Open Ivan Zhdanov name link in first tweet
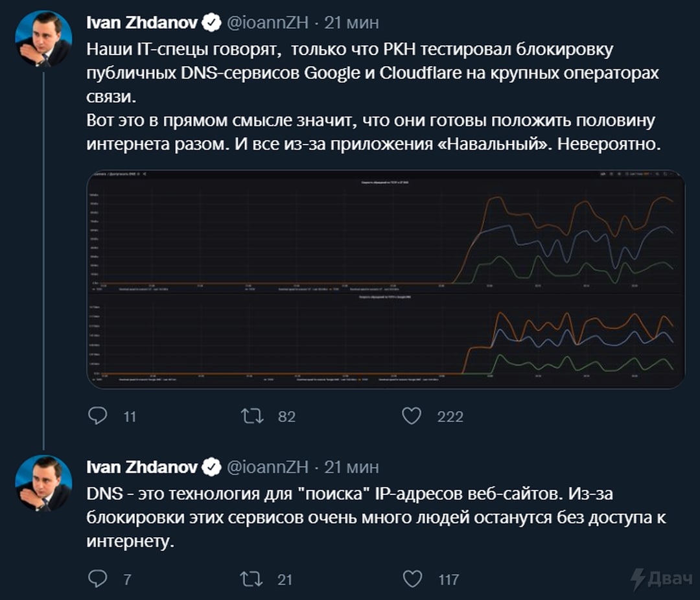The width and height of the screenshot is (700, 600). [x=142, y=22]
